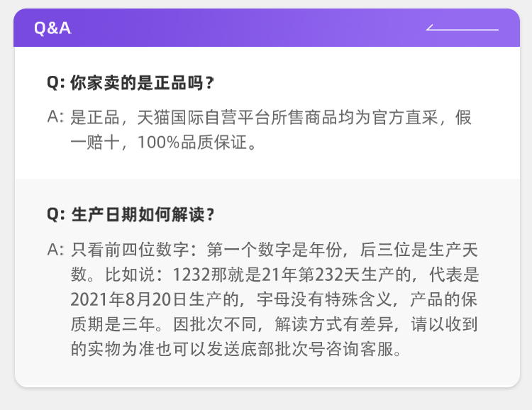This screenshot has height=410, width=532.
Task: Click the Q&A header title
Action: [52, 28]
